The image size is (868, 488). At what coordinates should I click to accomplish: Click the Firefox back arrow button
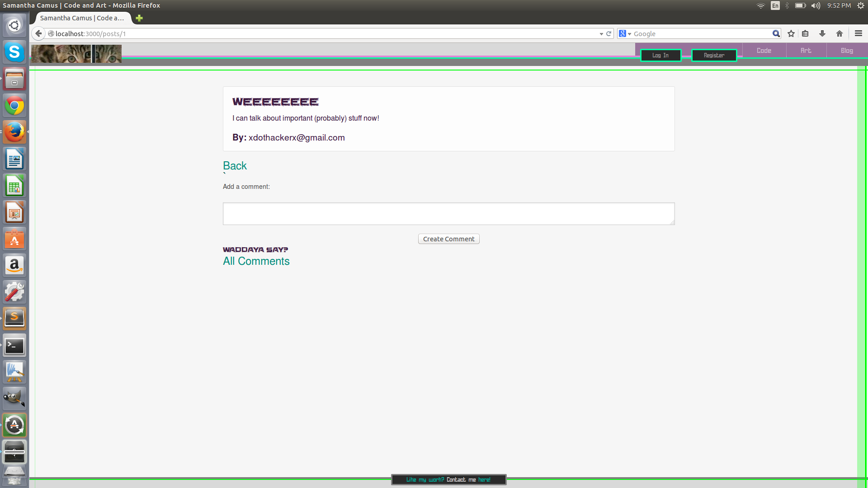38,33
